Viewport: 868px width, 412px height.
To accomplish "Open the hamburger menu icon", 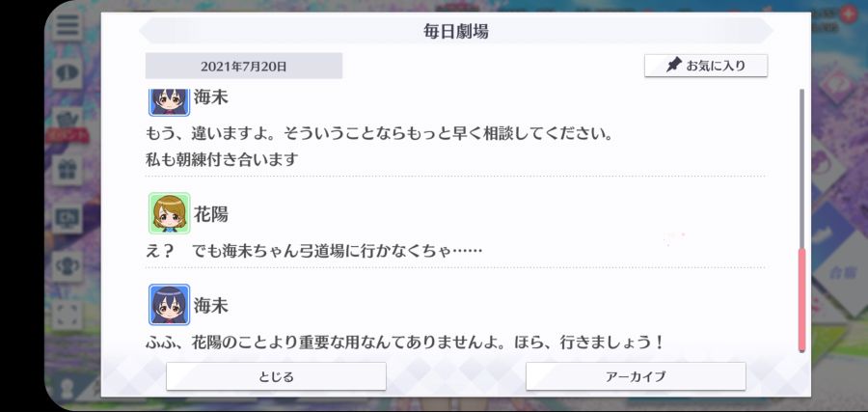I will (68, 25).
